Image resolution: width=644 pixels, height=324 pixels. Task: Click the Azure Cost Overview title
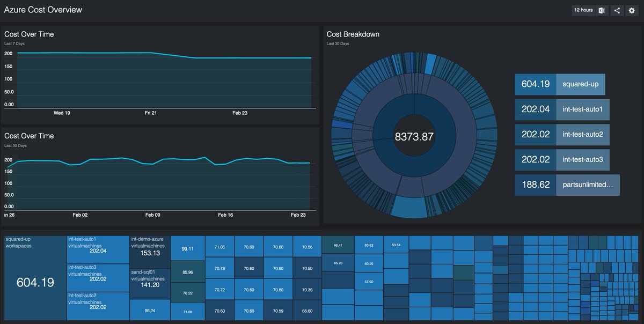pos(43,10)
